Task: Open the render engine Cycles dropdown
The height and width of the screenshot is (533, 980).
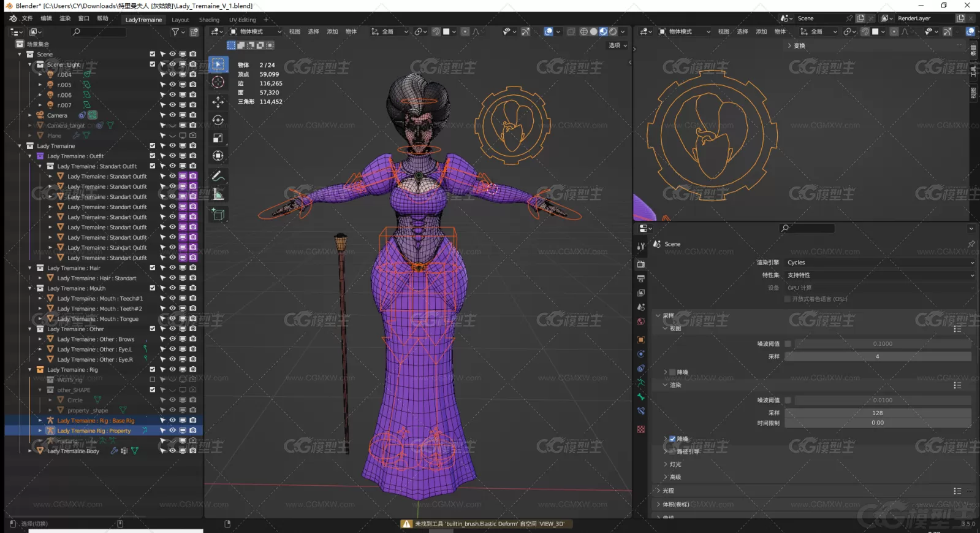Action: [879, 262]
